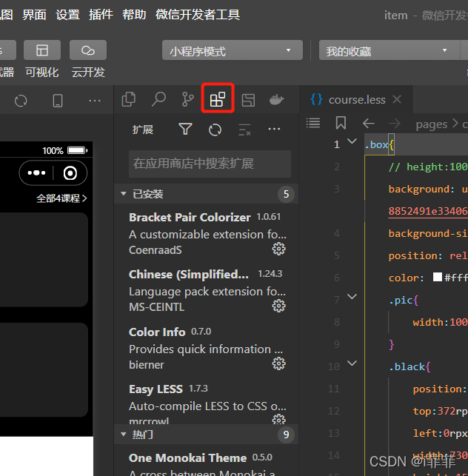Open extensions panel more actions menu
The width and height of the screenshot is (468, 476).
pos(274,130)
